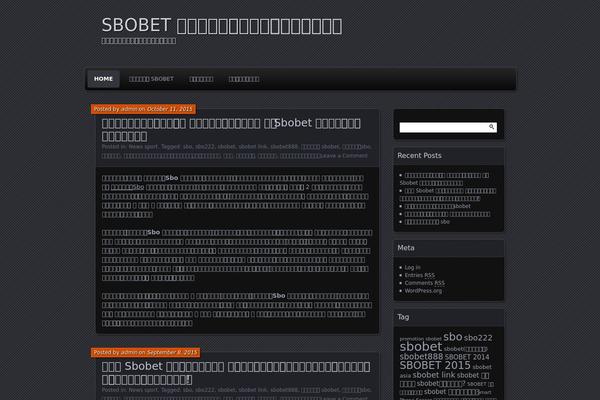Open the September 8, 2015 post date link

(172, 353)
